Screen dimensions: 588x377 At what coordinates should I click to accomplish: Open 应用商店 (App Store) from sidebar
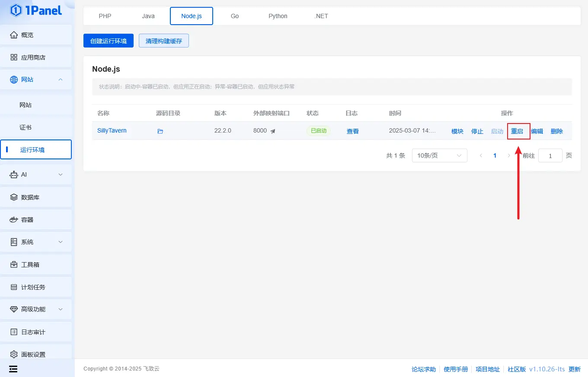pyautogui.click(x=33, y=57)
